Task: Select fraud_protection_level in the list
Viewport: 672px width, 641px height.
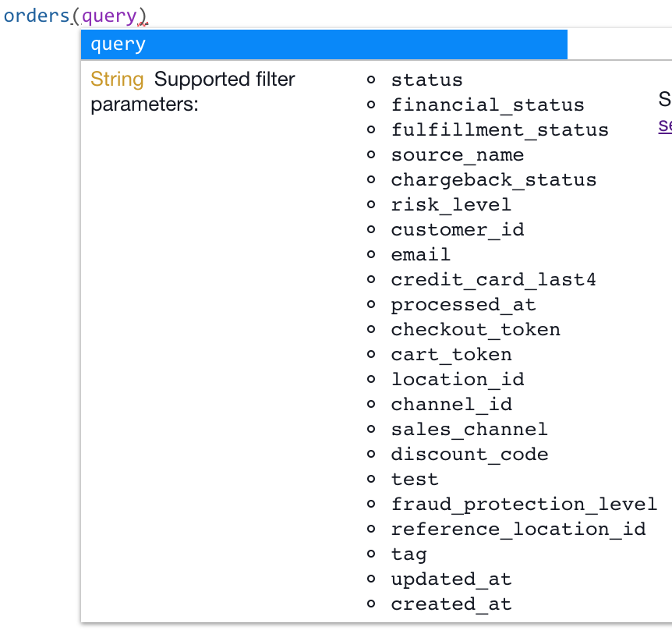Action: pos(524,505)
